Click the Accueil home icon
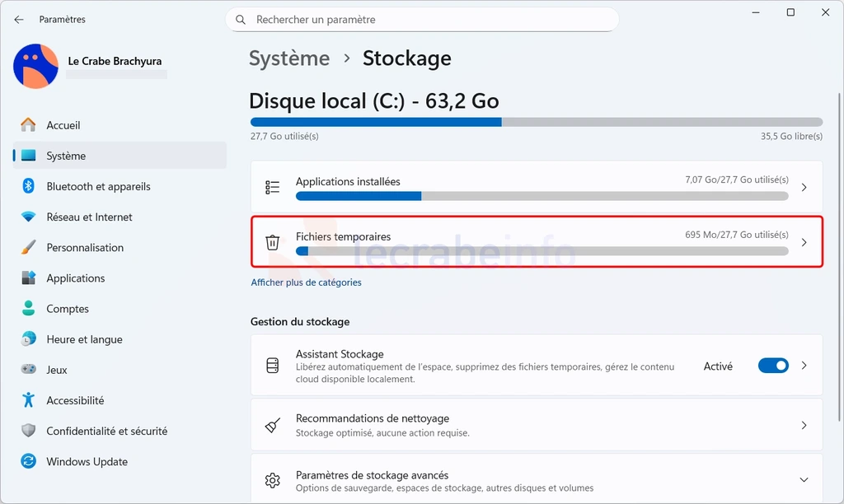Image resolution: width=844 pixels, height=504 pixels. [28, 125]
